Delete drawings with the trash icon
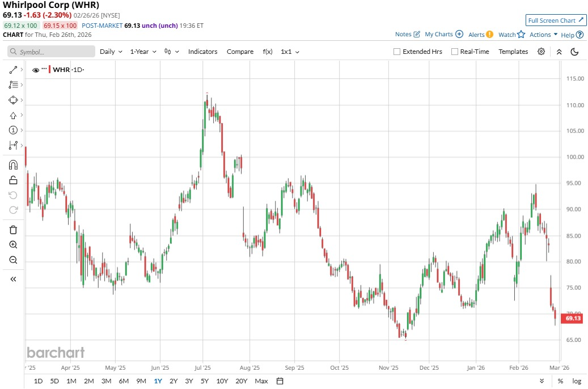Viewport: 588px width, 389px height. pos(13,230)
